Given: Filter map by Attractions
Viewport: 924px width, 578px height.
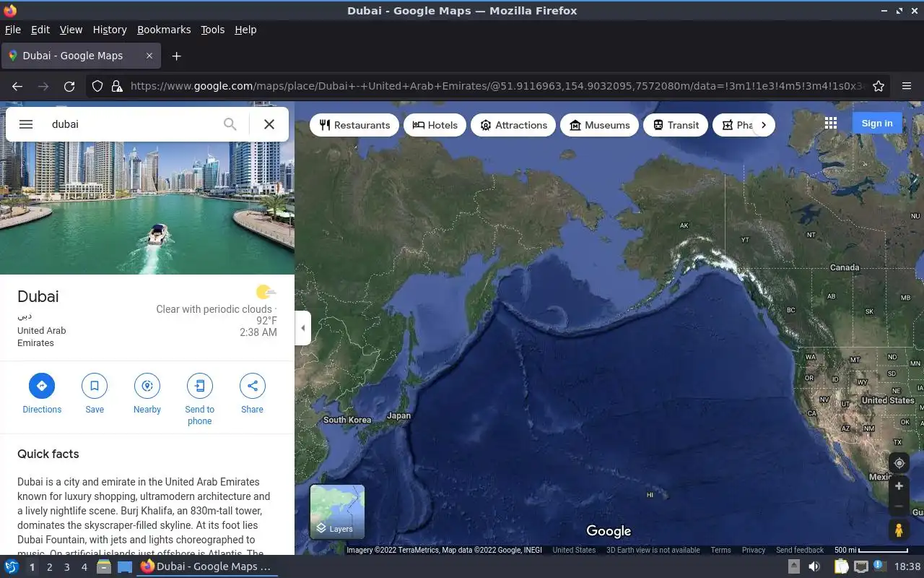Looking at the screenshot, I should [513, 125].
